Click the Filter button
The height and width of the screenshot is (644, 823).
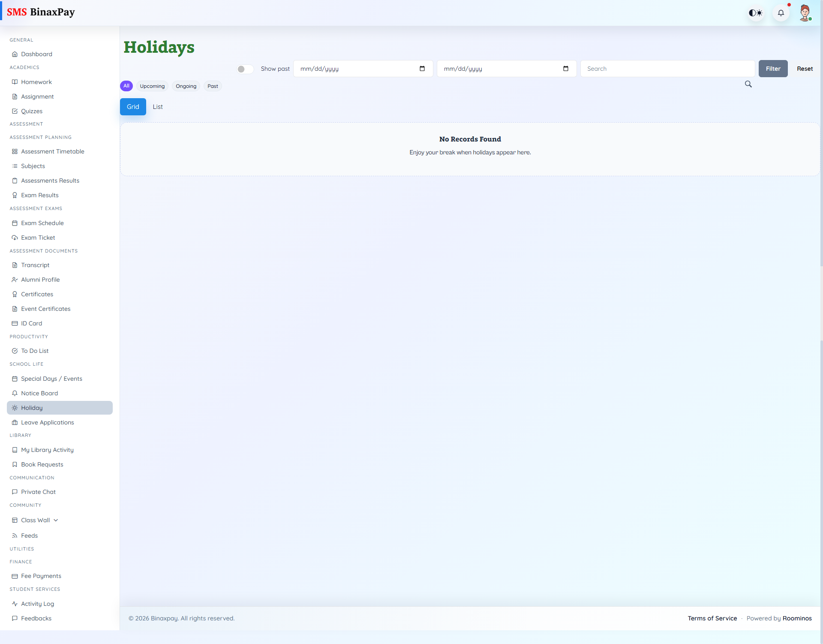773,69
